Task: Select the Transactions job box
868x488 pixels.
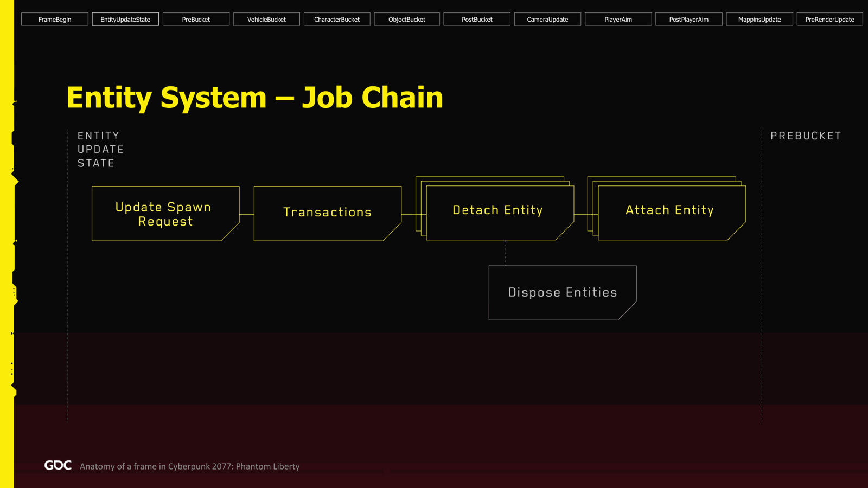Action: pyautogui.click(x=328, y=214)
